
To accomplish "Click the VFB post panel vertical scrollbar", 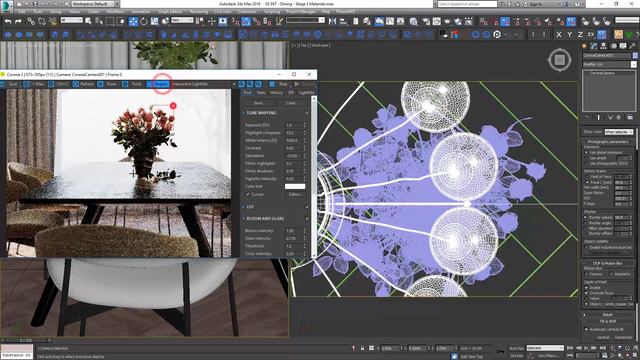I will [313, 176].
